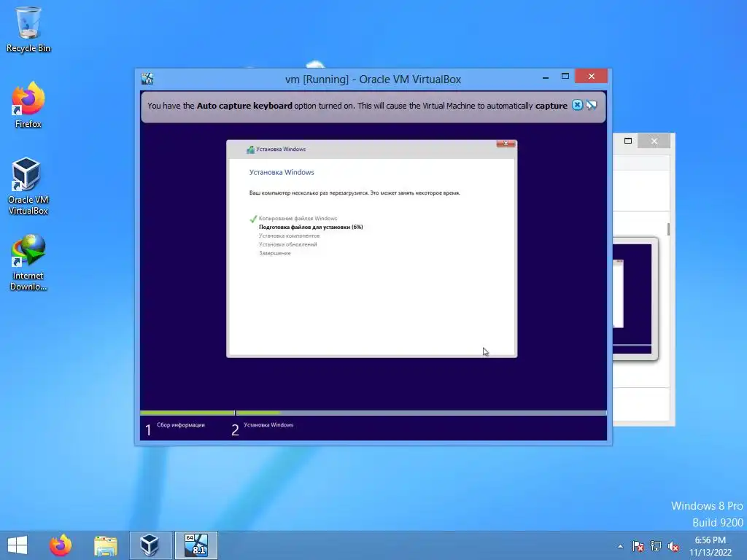This screenshot has height=560, width=747.
Task: Click the VirtualBox VM window title icon
Action: coord(147,79)
